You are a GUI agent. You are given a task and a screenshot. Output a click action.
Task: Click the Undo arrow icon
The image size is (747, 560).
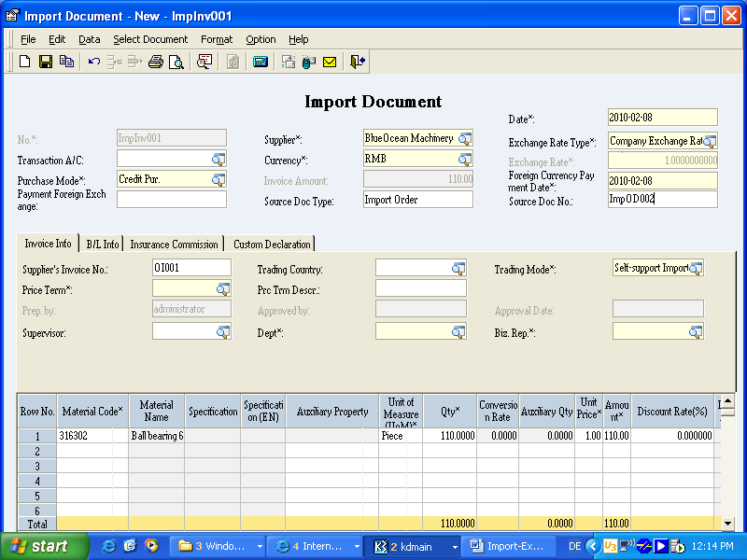[93, 62]
